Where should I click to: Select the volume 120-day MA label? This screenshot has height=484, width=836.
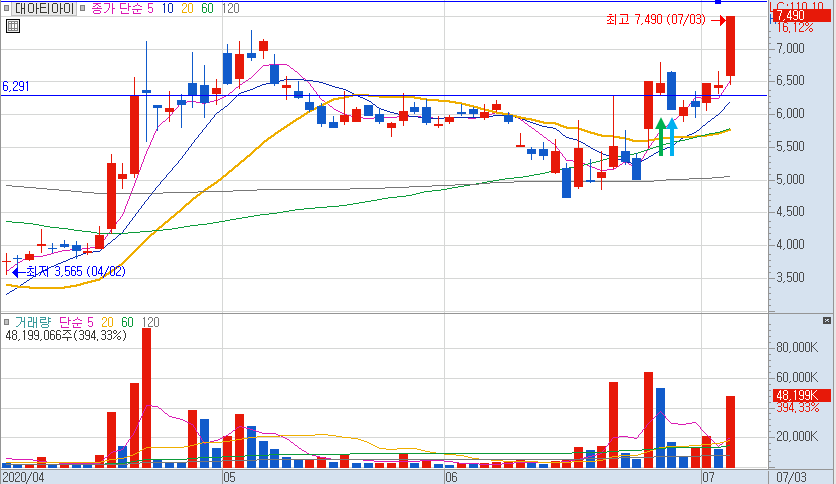click(x=150, y=322)
